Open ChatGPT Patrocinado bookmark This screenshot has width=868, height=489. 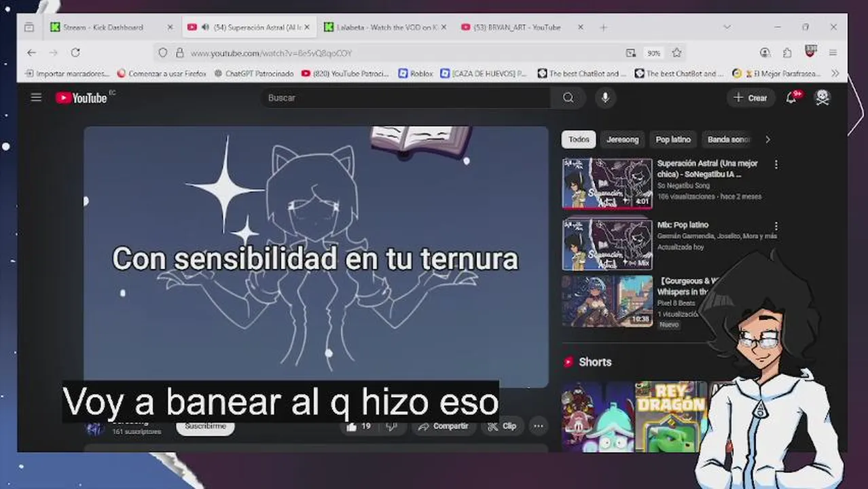pyautogui.click(x=253, y=73)
